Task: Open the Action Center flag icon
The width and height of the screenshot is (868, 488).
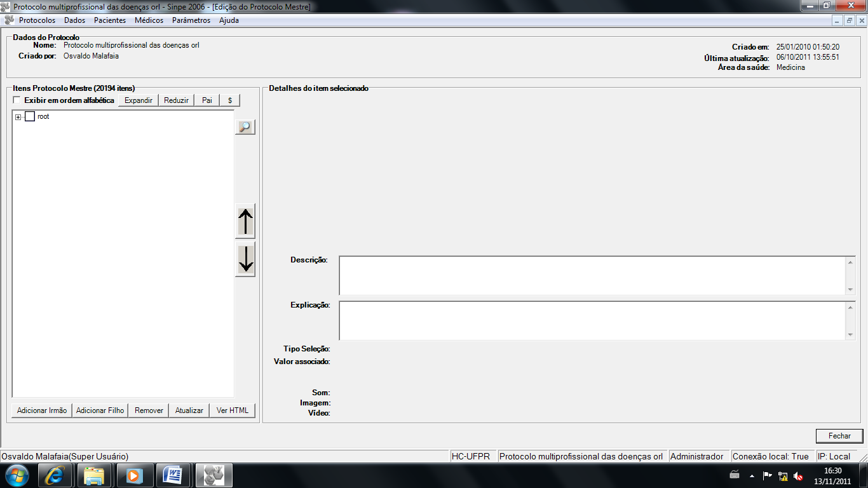Action: point(767,475)
